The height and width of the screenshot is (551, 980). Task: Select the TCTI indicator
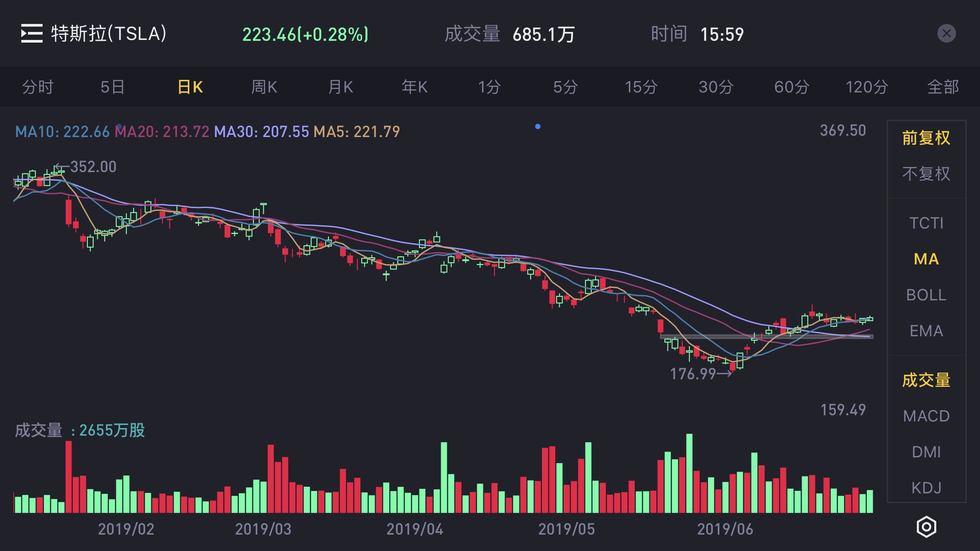926,223
